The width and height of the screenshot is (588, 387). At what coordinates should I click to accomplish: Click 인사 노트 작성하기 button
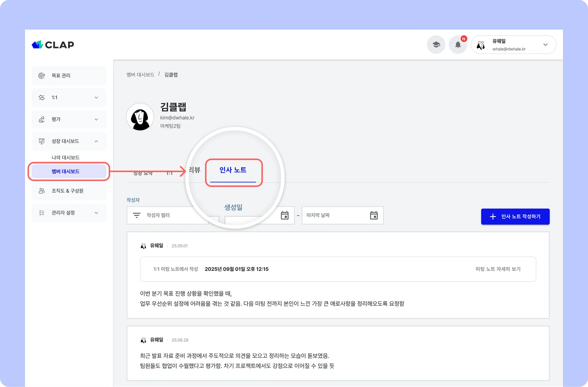coord(515,216)
